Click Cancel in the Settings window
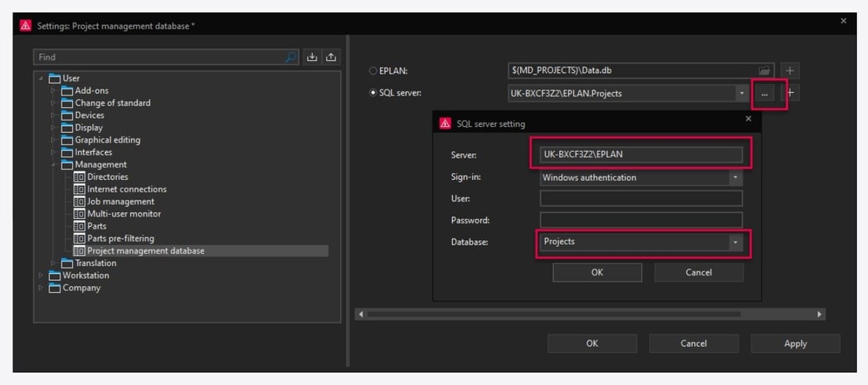 tap(693, 344)
